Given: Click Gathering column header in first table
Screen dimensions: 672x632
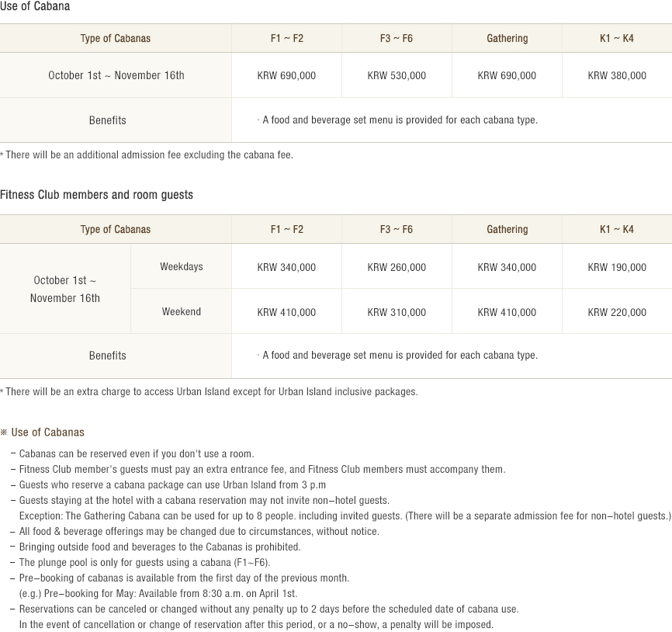Looking at the screenshot, I should click(x=507, y=38).
